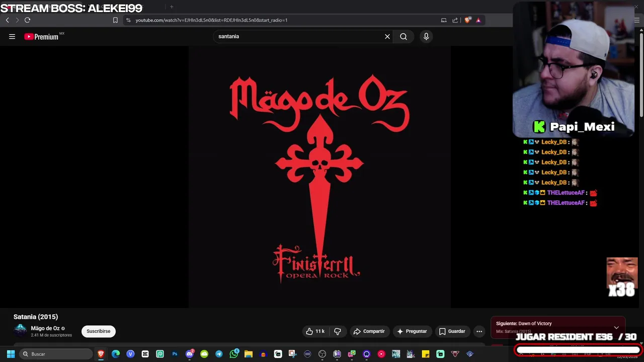Click the Mägo de Oz video player
The height and width of the screenshot is (362, 644).
pos(319,177)
